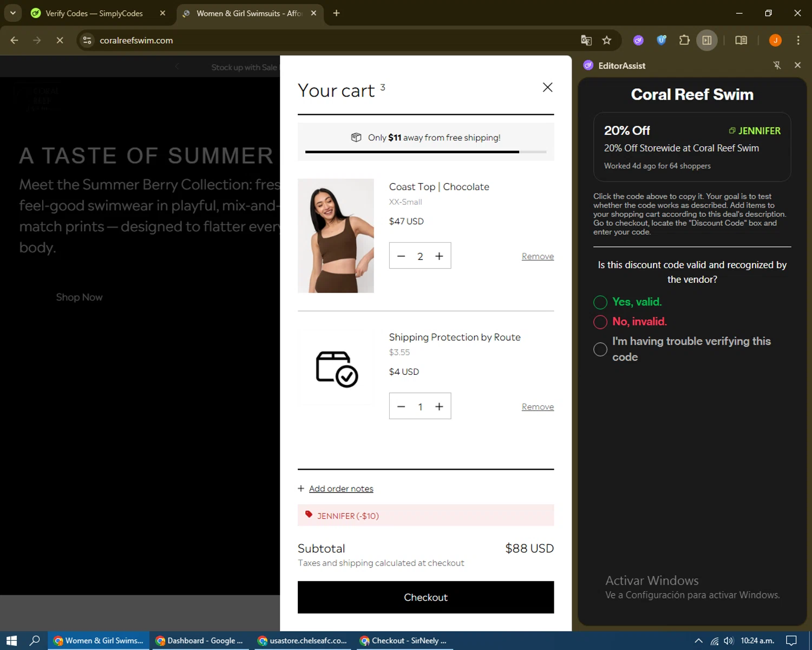Go back to previous page

pyautogui.click(x=15, y=40)
